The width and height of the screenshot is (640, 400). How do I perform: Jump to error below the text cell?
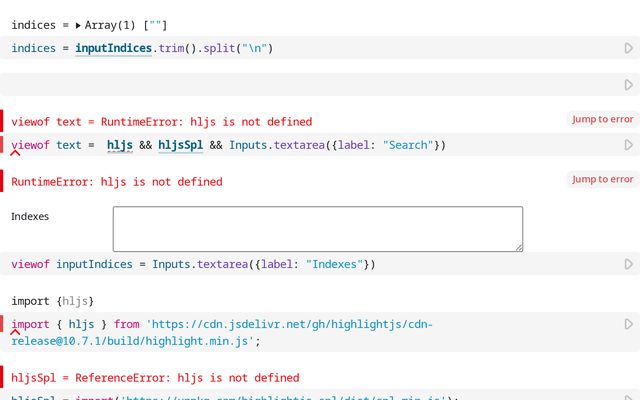(602, 179)
